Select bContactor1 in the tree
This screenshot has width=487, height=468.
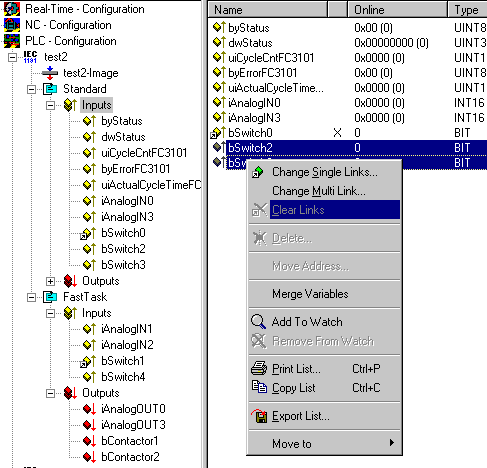point(130,441)
